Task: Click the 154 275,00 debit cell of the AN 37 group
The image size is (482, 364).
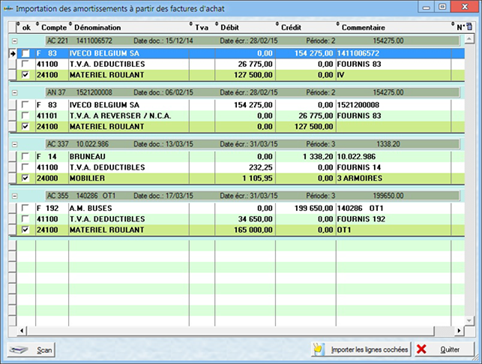Action: point(245,105)
